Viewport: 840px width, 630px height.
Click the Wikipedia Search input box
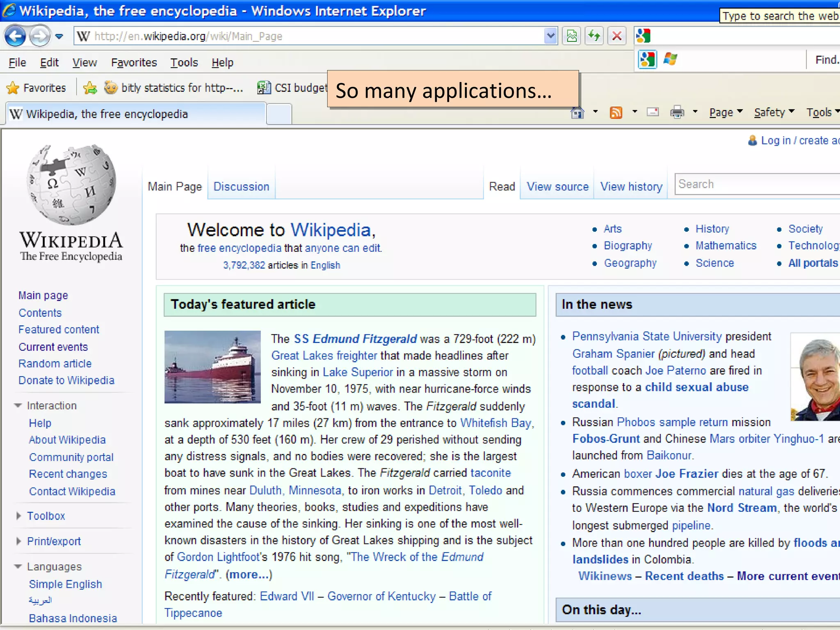(757, 184)
